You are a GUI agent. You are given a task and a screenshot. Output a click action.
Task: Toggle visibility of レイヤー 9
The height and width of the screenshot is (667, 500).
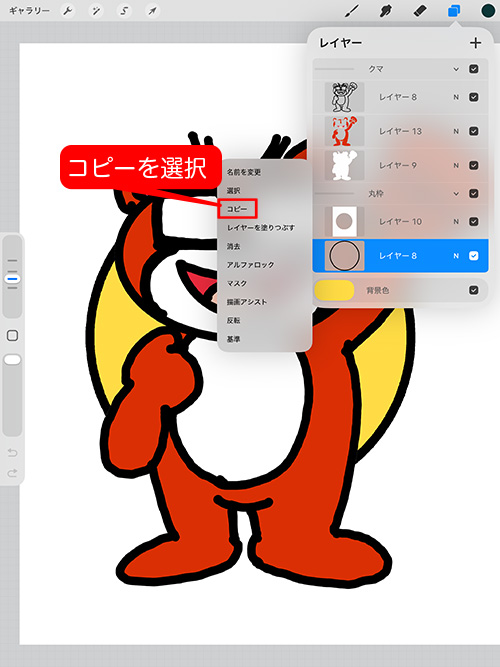pyautogui.click(x=474, y=165)
